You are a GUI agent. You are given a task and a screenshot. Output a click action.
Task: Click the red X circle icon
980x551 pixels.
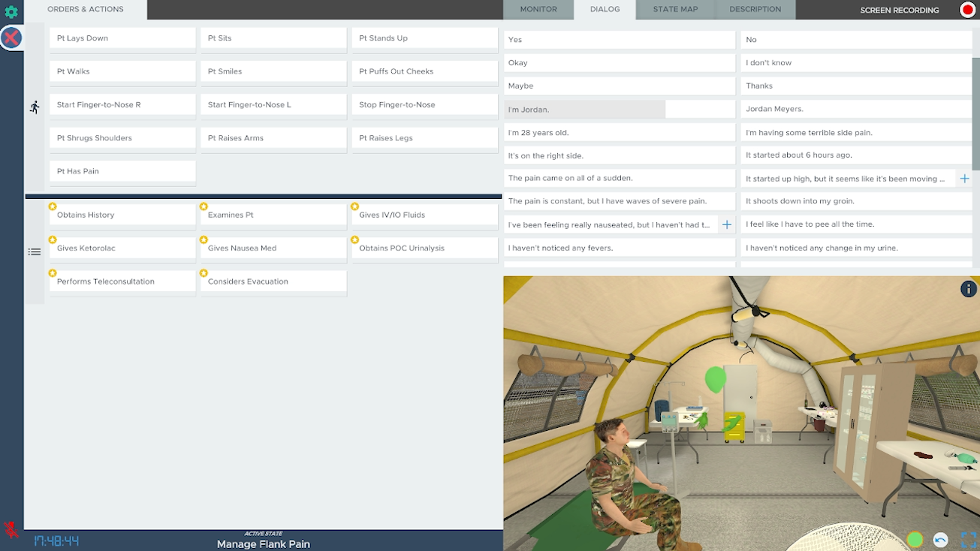pyautogui.click(x=11, y=38)
